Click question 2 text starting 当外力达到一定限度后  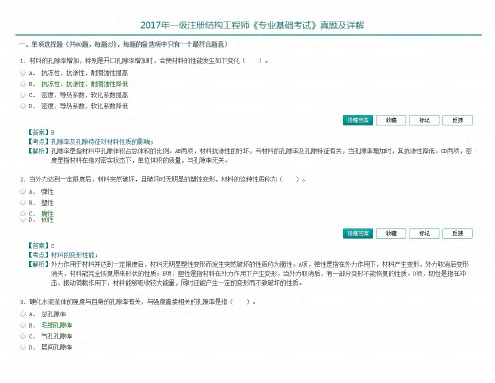point(163,179)
